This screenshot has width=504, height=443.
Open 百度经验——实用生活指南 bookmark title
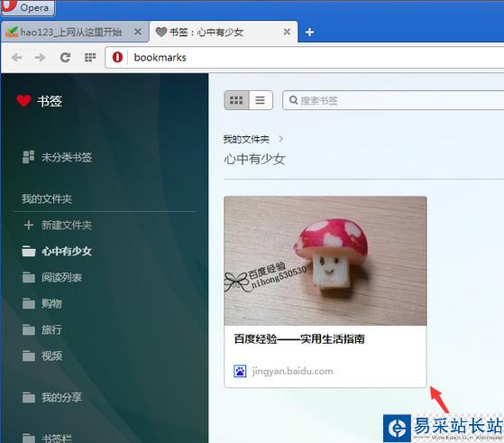pos(299,339)
